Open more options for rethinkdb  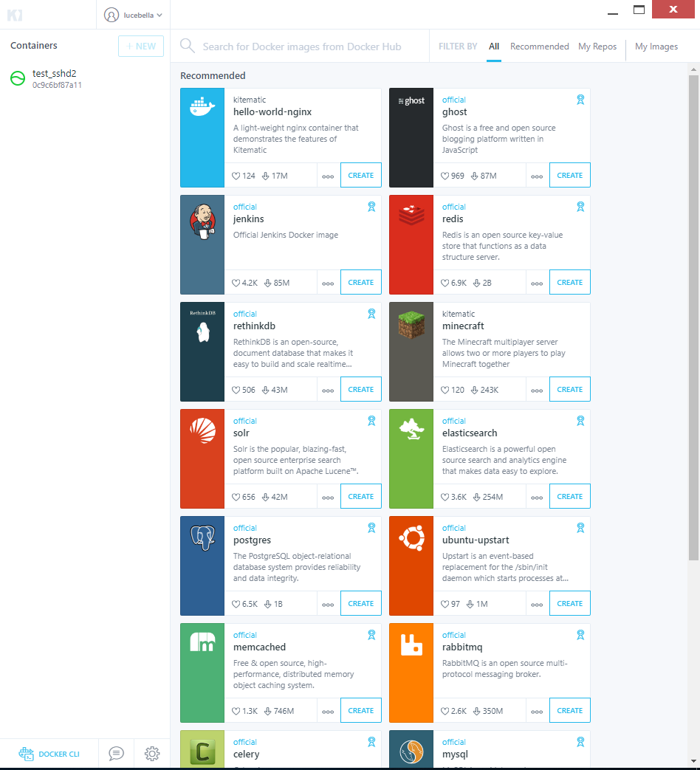[328, 390]
